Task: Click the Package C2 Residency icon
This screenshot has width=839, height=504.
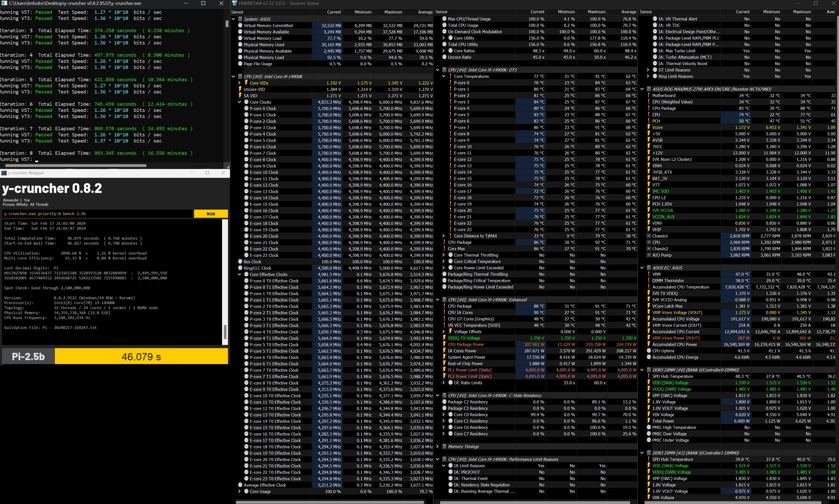Action: click(444, 402)
